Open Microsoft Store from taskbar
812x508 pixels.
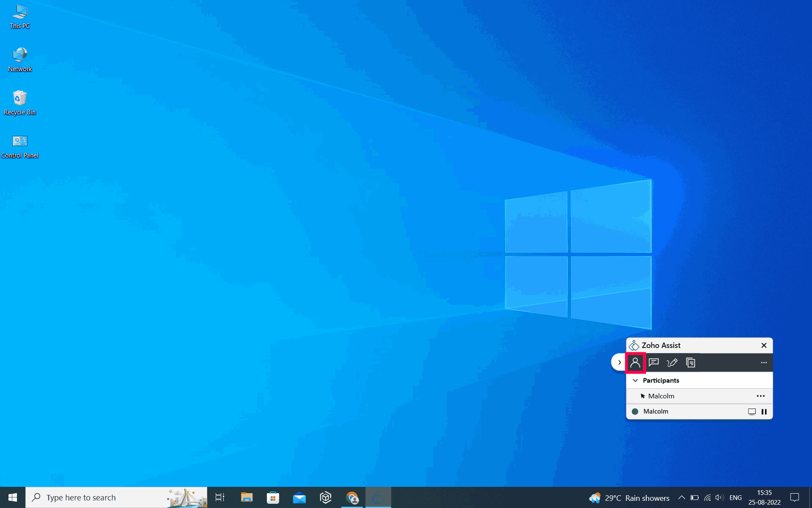(x=273, y=497)
